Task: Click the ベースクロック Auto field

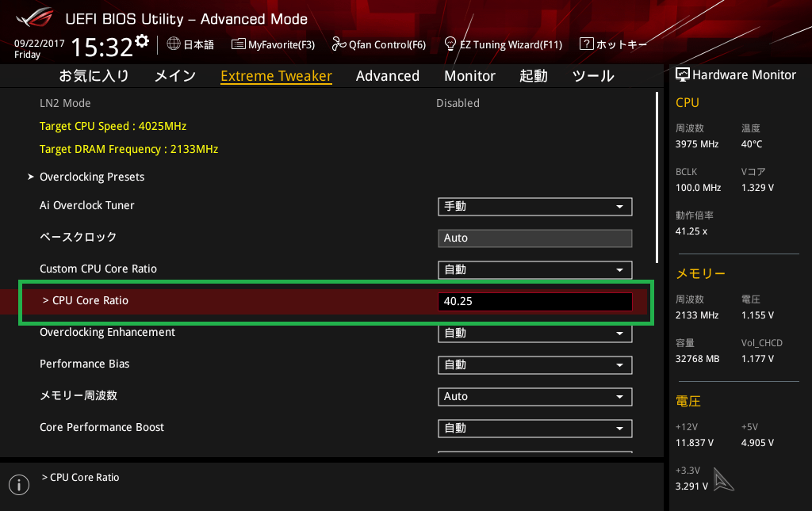Action: coord(535,238)
